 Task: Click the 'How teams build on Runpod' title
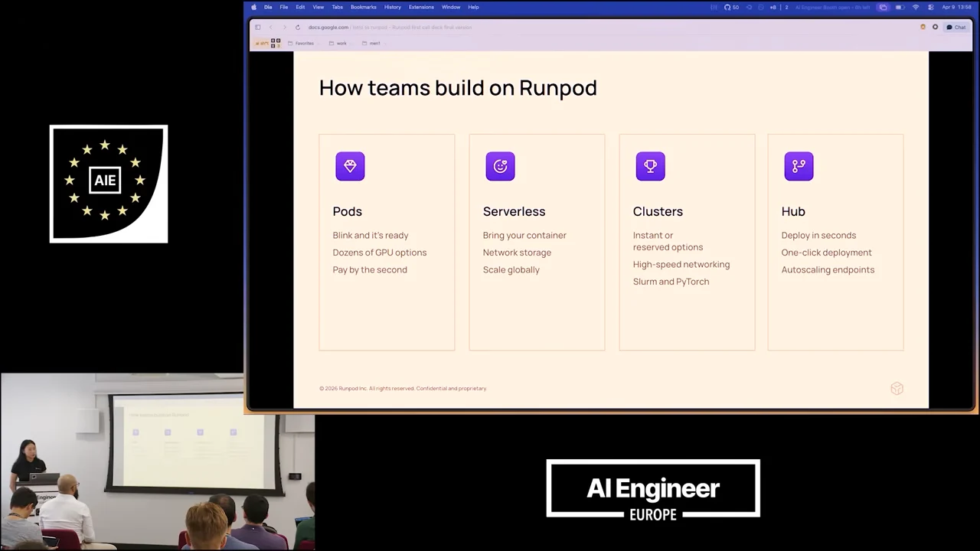point(458,88)
